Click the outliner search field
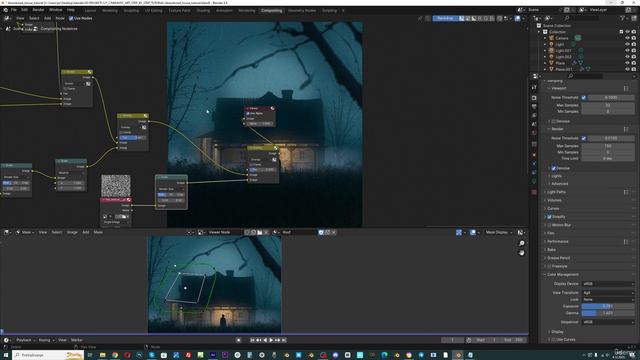Screen dimensions: 640x360 click(583, 18)
